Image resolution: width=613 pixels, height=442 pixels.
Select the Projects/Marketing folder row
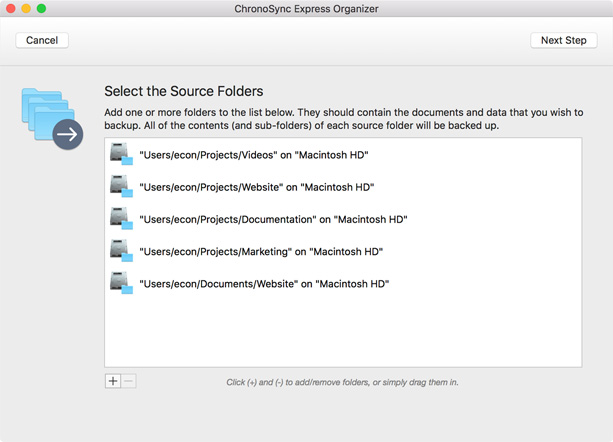343,251
